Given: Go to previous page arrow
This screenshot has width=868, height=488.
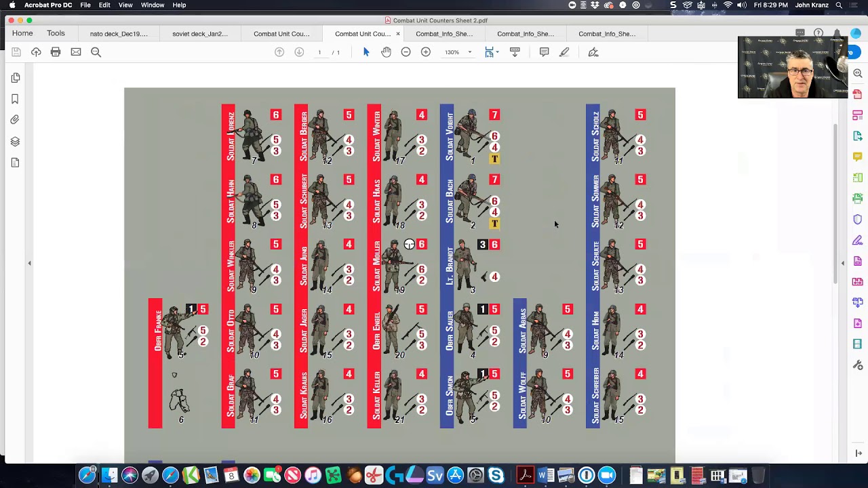Looking at the screenshot, I should tap(279, 52).
